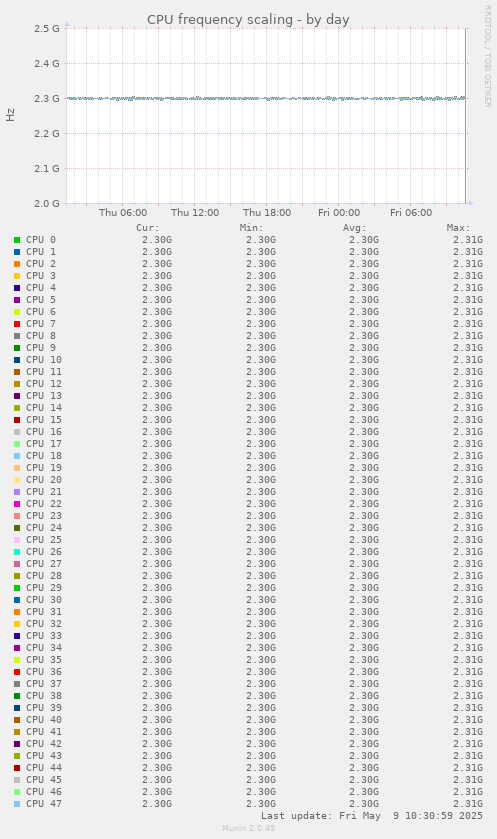Click the 'CPU 44' legend label
This screenshot has height=839, width=497.
point(44,768)
